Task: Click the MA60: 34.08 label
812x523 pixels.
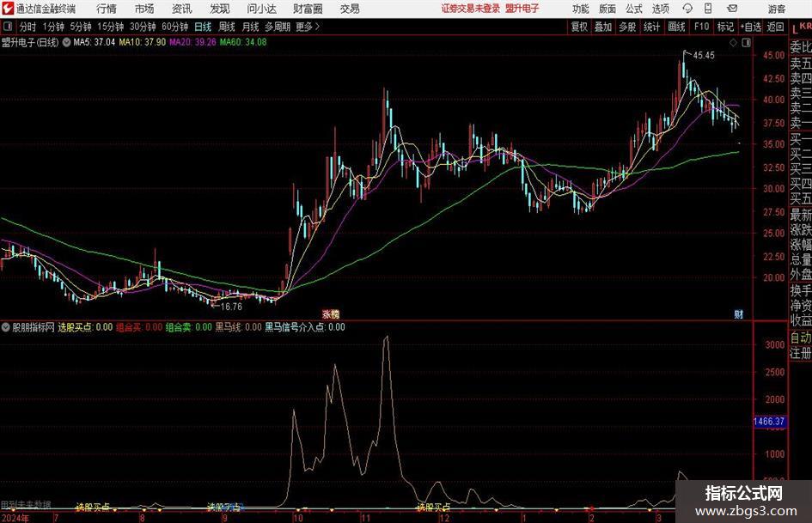Action: (243, 42)
